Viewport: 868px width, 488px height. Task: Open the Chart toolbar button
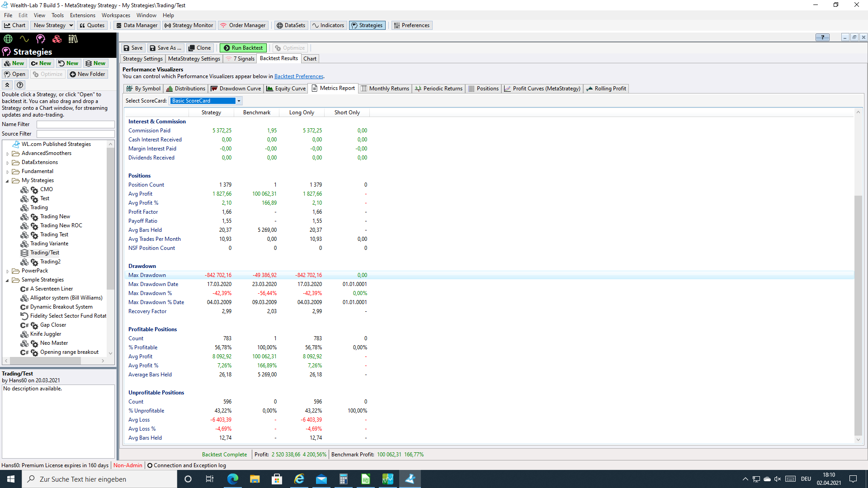[15, 25]
